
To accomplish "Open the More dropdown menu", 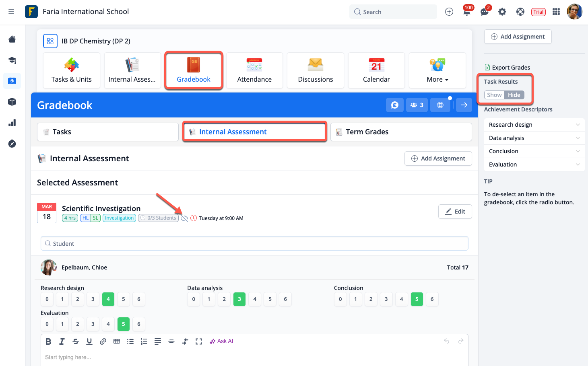I will click(x=437, y=70).
